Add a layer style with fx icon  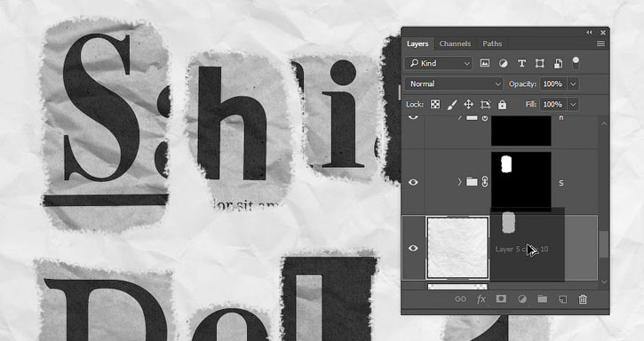(481, 299)
